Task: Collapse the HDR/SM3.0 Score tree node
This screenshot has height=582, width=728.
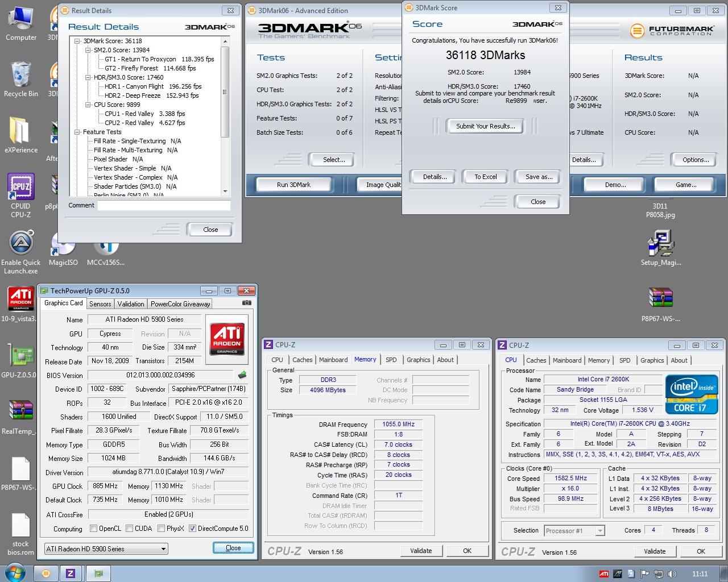Action: [88, 77]
